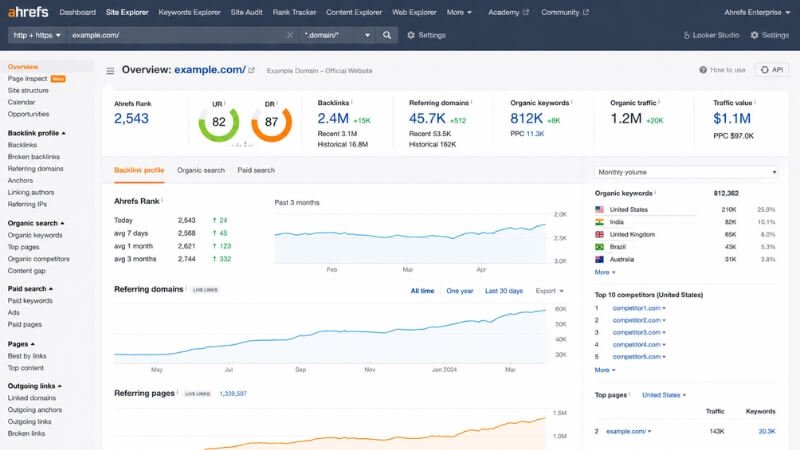The width and height of the screenshot is (800, 450).
Task: Open Content Explorer
Action: pyautogui.click(x=354, y=12)
